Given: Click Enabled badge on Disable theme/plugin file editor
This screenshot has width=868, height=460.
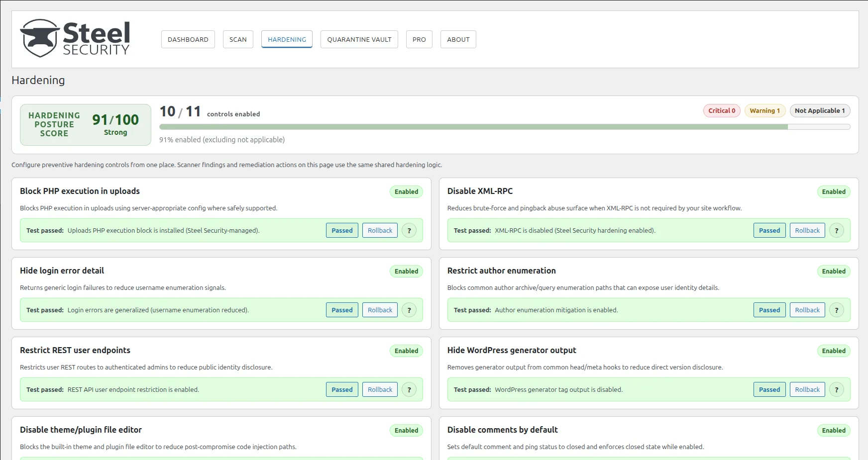Looking at the screenshot, I should pos(406,430).
